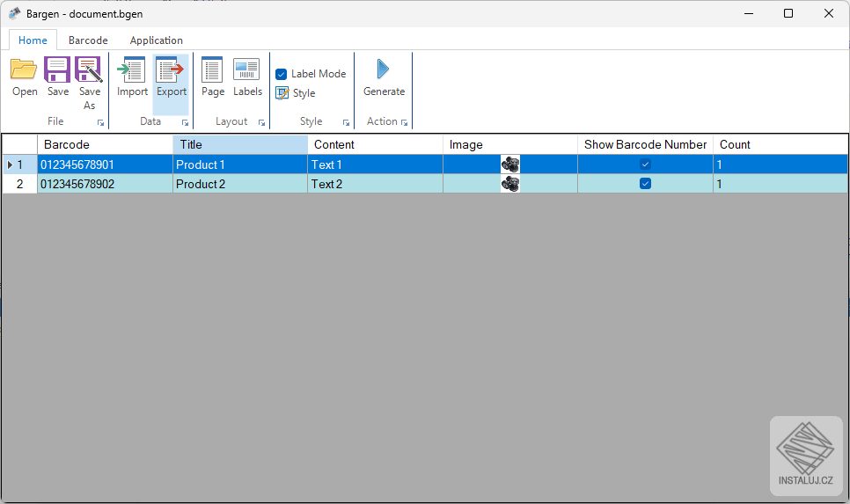Click the grid's top-left select-all corner cell

point(20,145)
